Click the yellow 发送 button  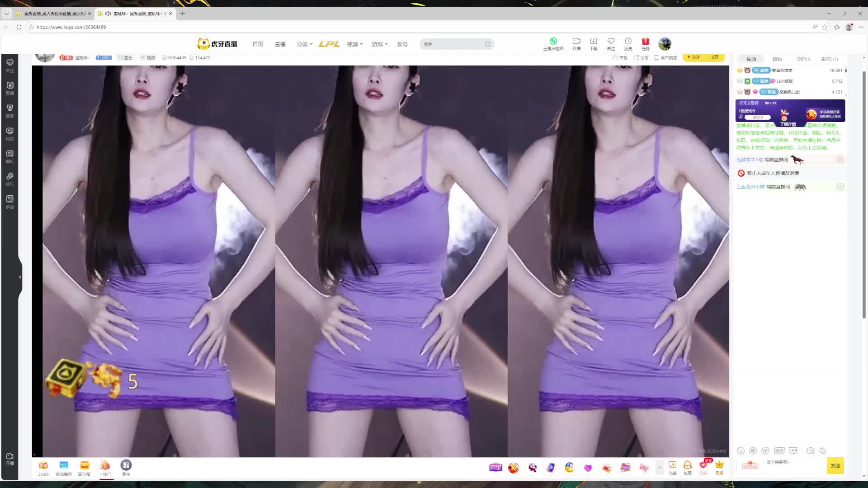(835, 465)
